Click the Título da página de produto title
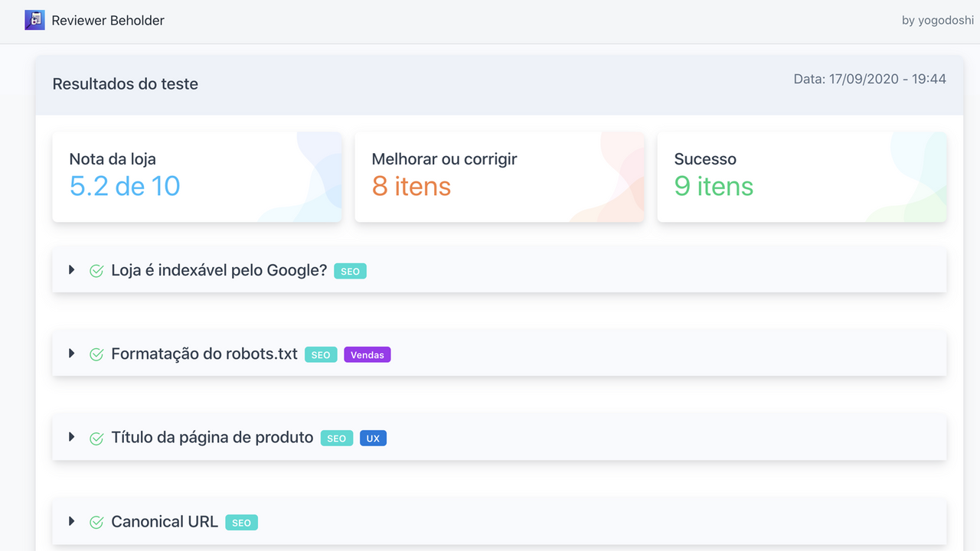Viewport: 980px width, 551px height. pyautogui.click(x=212, y=438)
